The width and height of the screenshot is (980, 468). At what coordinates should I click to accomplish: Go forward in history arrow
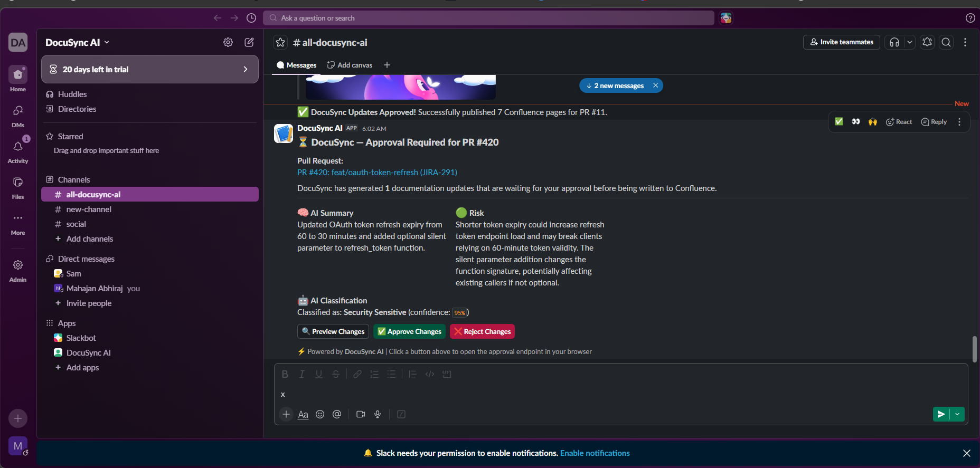tap(234, 18)
